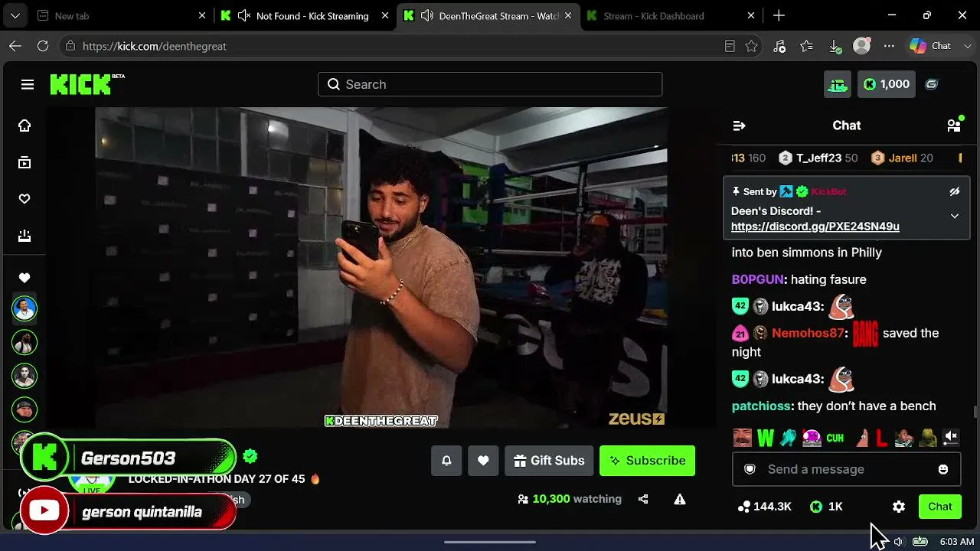Insert the teal clapping hands emote
This screenshot has height=551, width=980.
pyautogui.click(x=789, y=438)
